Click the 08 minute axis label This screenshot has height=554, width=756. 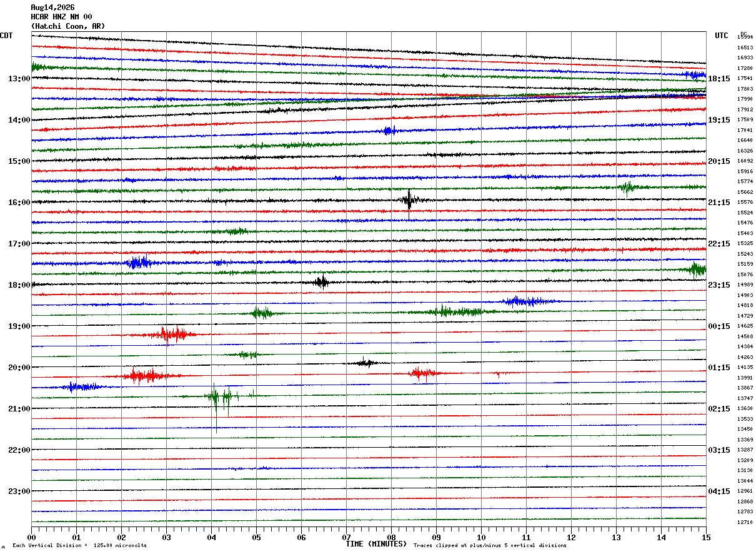(391, 537)
